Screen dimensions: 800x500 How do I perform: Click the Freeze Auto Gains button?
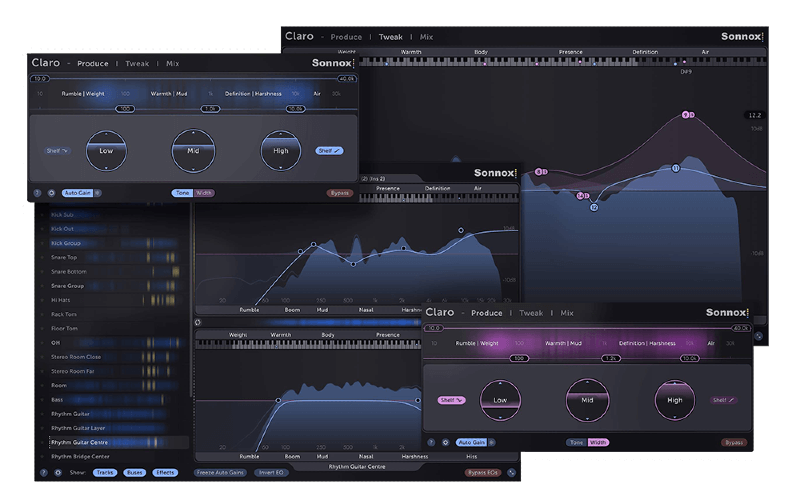(x=221, y=472)
